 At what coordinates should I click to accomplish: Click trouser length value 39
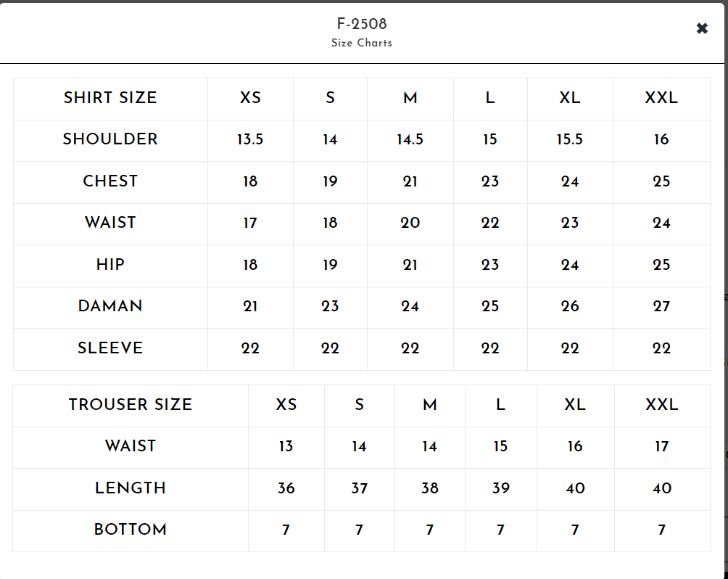click(500, 488)
